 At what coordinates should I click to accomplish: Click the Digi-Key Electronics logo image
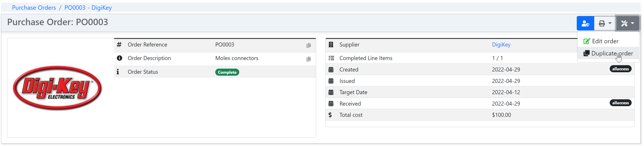pos(58,88)
